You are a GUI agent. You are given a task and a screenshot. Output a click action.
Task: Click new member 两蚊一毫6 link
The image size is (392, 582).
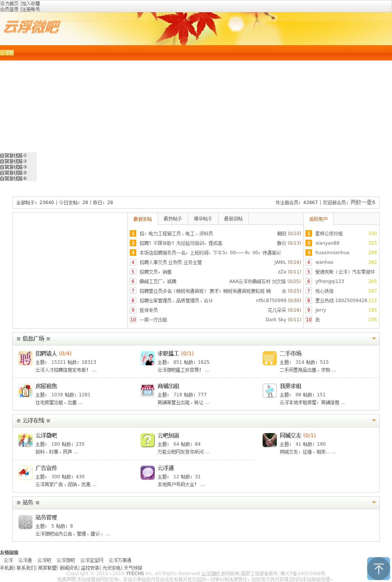(x=363, y=203)
